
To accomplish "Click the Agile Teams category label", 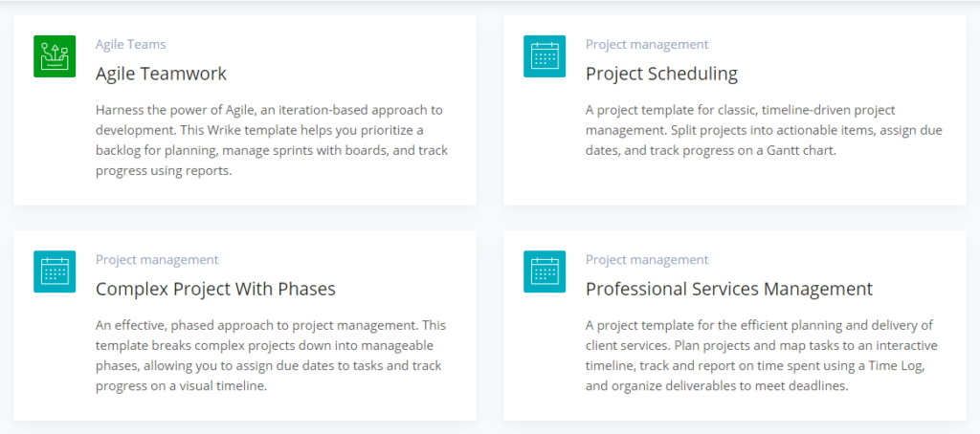I will coord(130,44).
